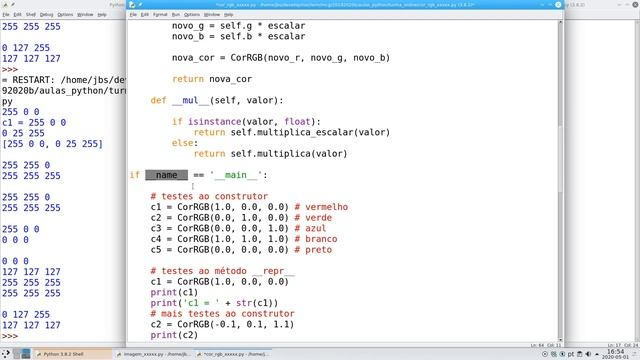
Task: Click the leftmost system tray icon near 'pt'
Action: pos(544,354)
